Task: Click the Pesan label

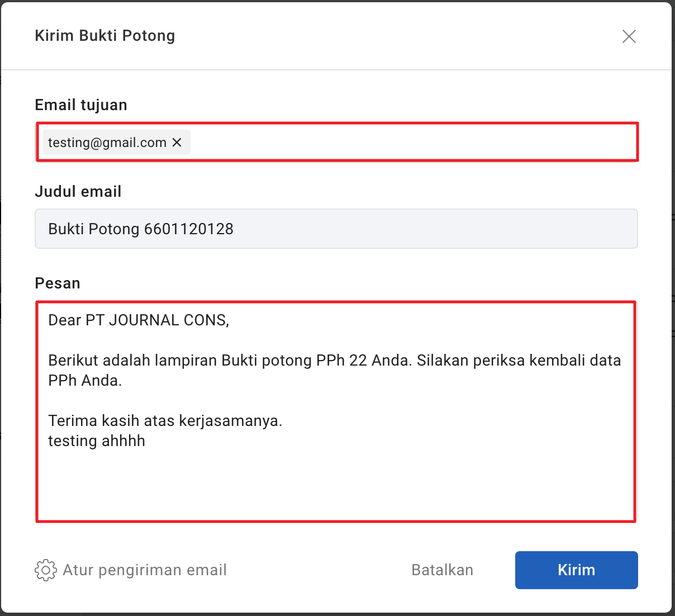Action: tap(58, 283)
